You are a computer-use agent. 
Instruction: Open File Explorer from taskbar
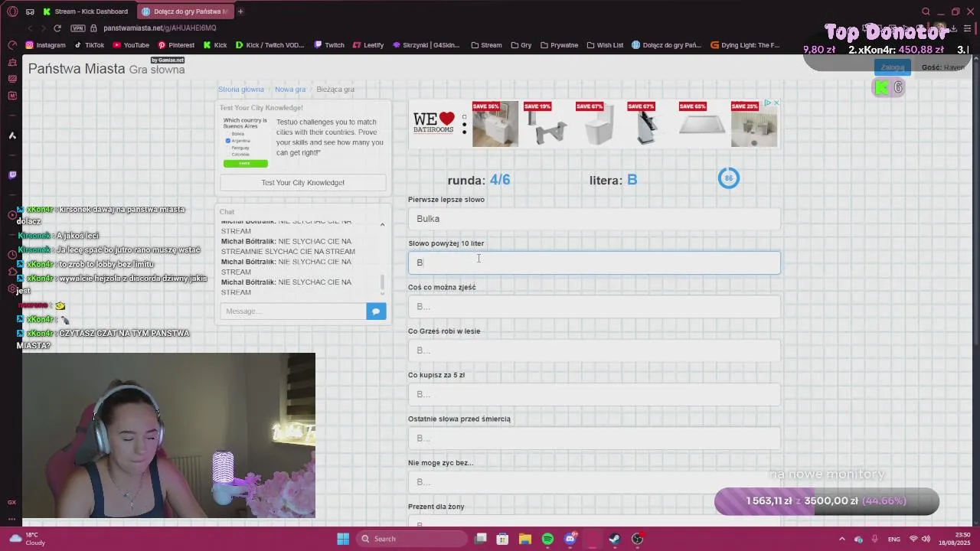tap(525, 539)
